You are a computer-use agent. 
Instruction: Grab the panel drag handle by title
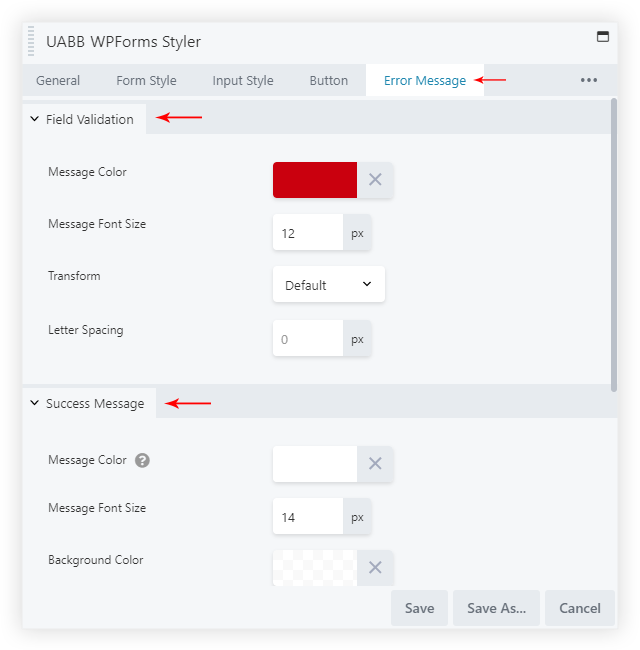pyautogui.click(x=32, y=42)
